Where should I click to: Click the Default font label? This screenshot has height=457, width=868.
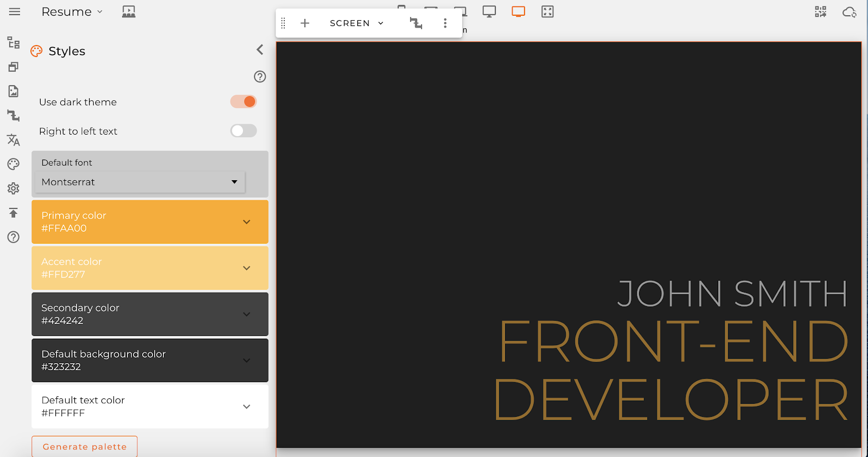(67, 163)
